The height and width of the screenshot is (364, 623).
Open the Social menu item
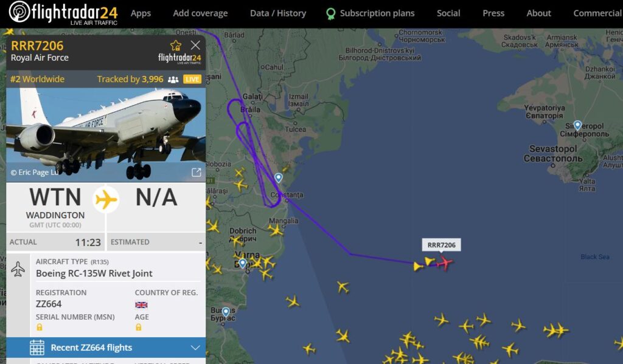click(448, 13)
